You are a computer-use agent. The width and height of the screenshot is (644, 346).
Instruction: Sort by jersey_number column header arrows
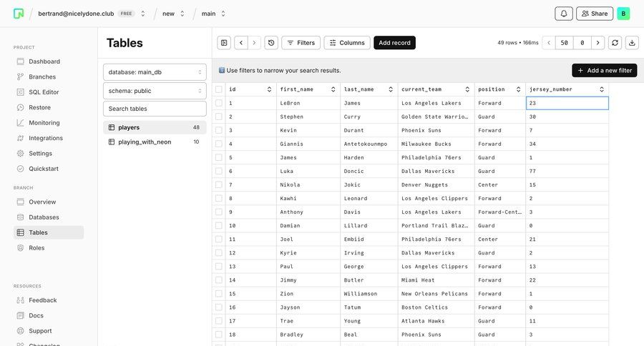[x=602, y=89]
